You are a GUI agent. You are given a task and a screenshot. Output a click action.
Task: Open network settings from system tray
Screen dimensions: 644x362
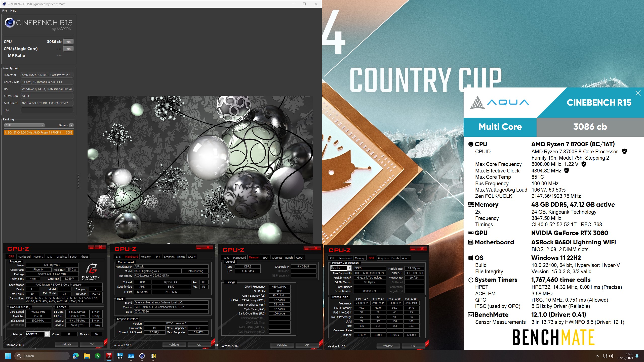tap(605, 356)
